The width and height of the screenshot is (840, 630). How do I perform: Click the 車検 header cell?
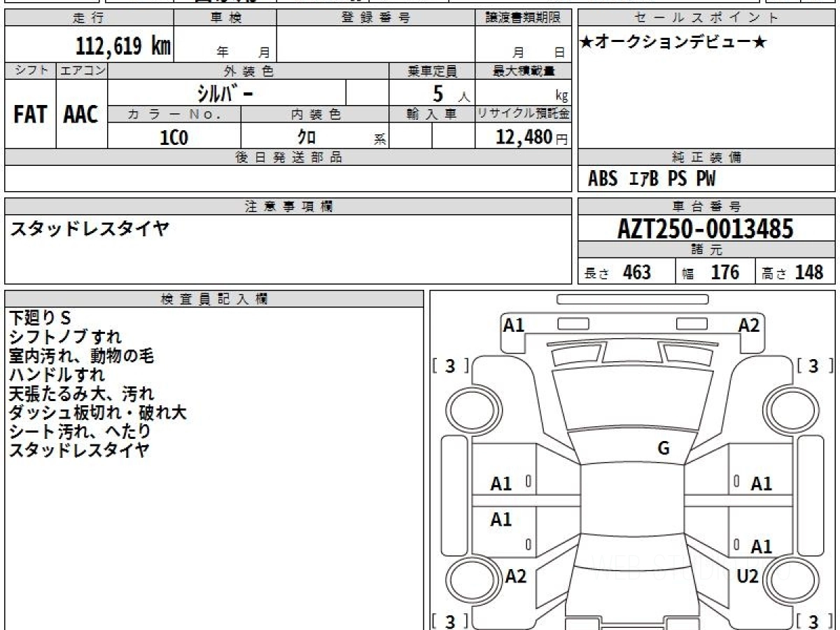(225, 18)
